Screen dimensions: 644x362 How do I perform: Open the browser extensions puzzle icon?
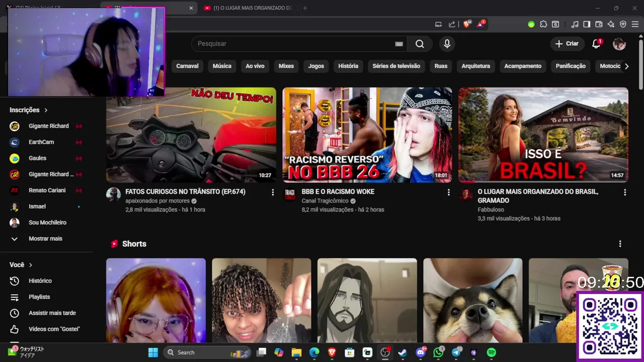click(x=543, y=24)
